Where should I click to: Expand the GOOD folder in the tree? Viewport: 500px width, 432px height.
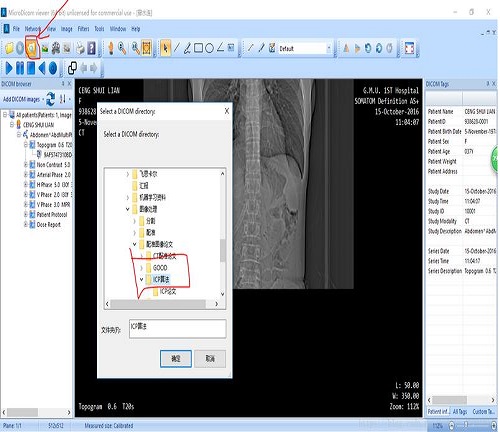(141, 268)
